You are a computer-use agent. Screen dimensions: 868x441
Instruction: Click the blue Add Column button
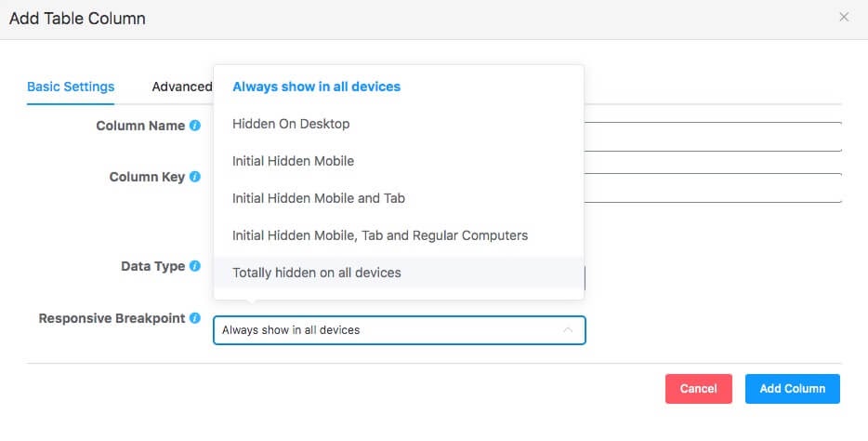coord(792,388)
